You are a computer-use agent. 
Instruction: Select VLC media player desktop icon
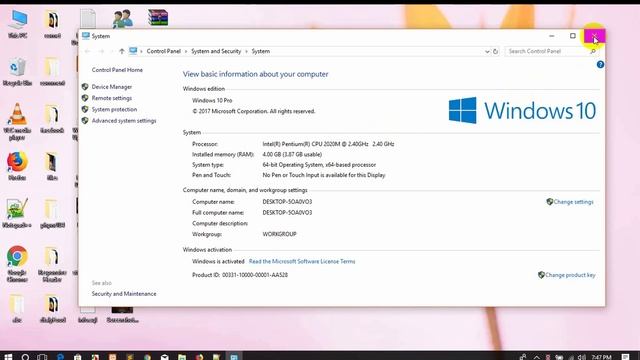17,121
